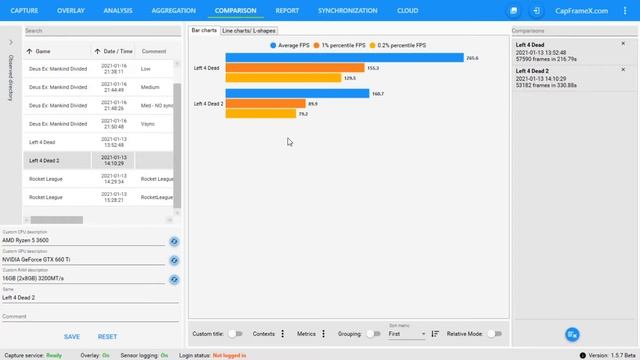
Task: Toggle the Average FPS legend entry
Action: (x=290, y=45)
